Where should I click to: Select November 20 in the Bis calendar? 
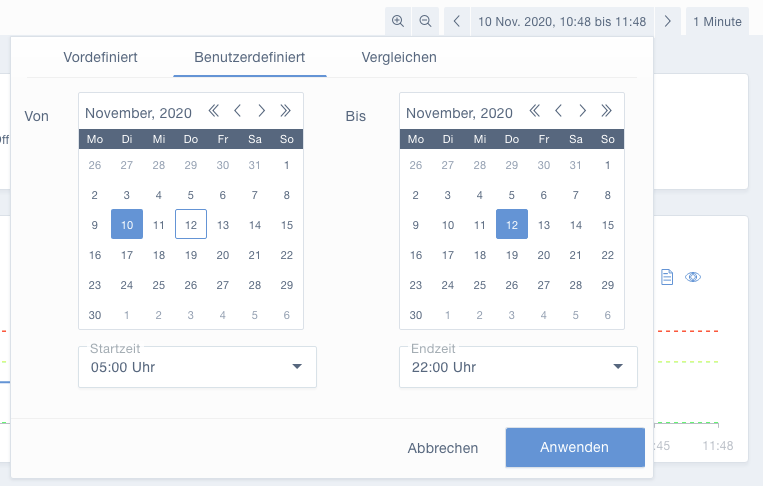point(544,255)
